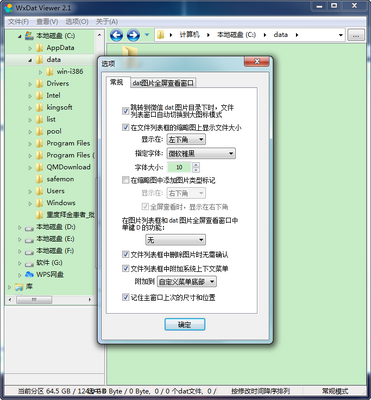
Task: Toggle show file size on thumbnails checkbox
Action: click(x=126, y=127)
